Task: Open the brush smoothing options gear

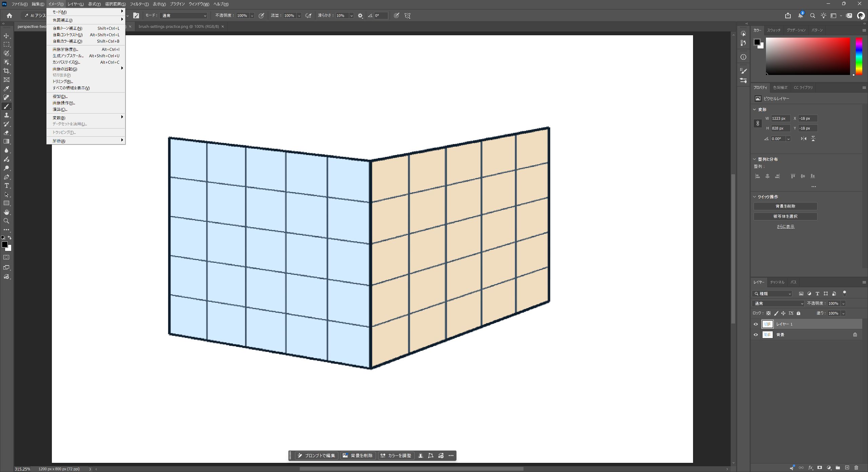Action: click(x=360, y=16)
